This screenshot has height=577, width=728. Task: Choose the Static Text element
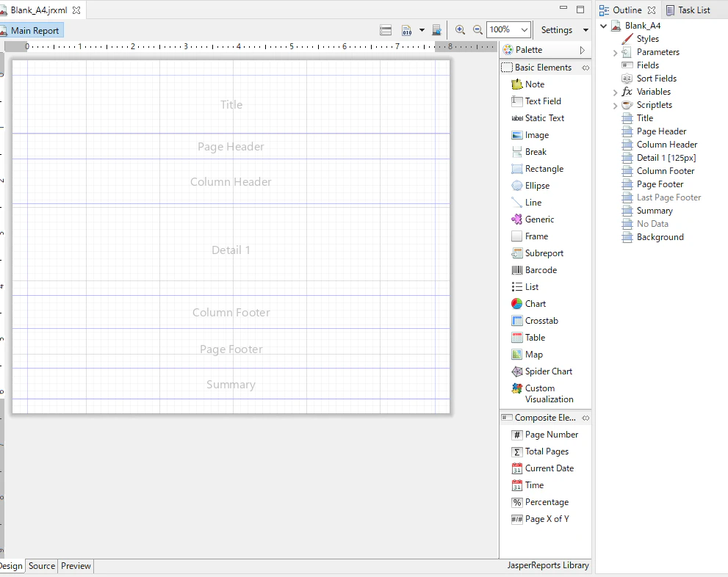pos(537,118)
